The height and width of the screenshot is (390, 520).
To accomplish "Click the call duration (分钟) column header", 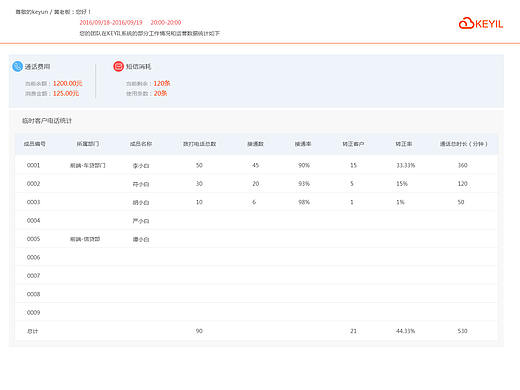I will click(464, 144).
